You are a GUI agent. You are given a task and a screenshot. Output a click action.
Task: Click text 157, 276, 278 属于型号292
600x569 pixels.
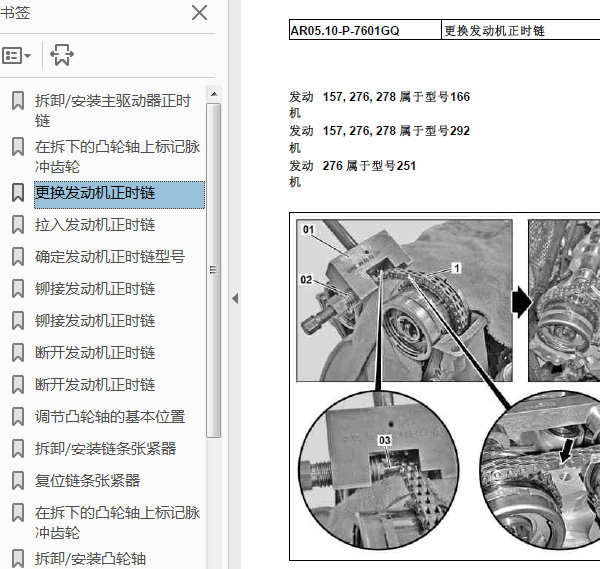396,131
